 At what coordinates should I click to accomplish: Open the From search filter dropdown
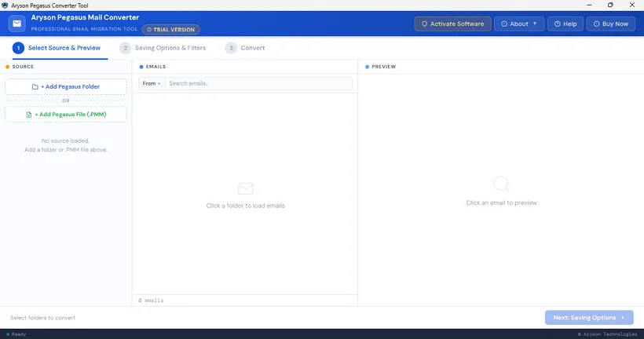pos(152,83)
